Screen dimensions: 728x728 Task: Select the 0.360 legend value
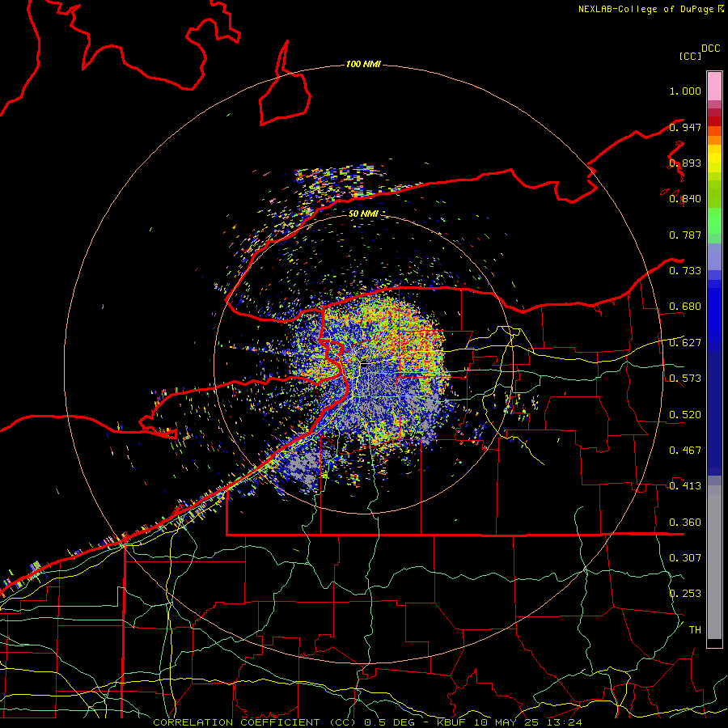click(x=685, y=523)
